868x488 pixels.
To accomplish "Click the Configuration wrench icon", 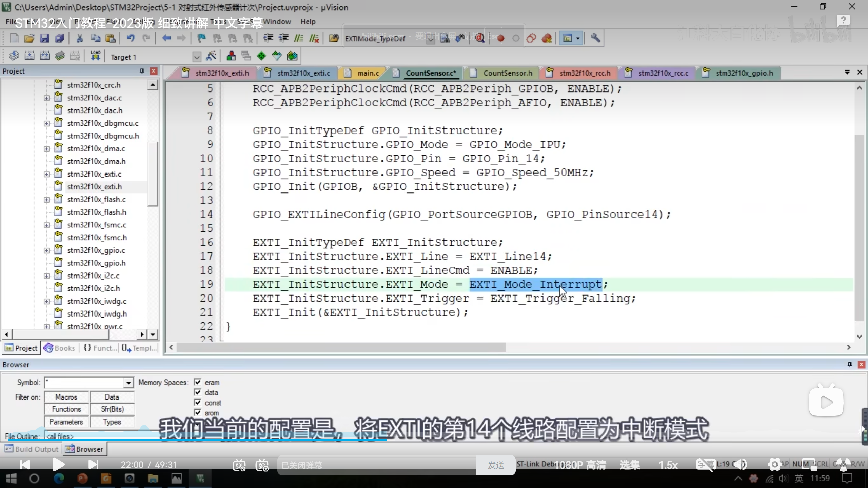I will 595,38.
